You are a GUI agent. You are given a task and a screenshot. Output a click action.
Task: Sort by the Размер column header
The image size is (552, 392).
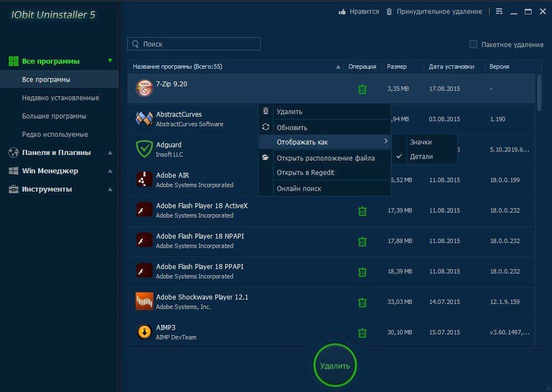pyautogui.click(x=397, y=66)
